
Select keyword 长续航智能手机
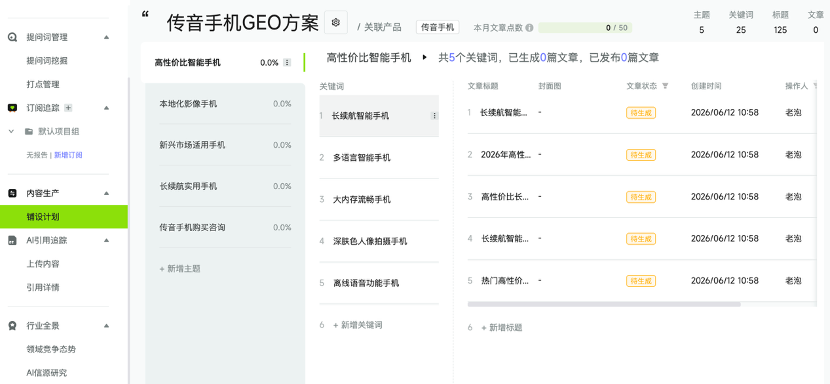(379, 115)
